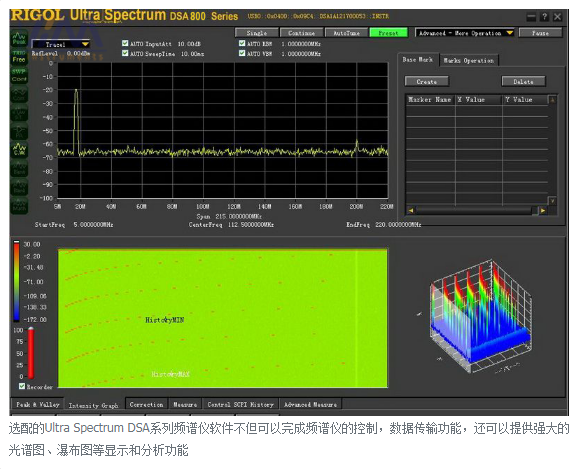Viewport: 578px width, 469px height.
Task: Expand Advanced - More Operation dropdown
Action: coord(464,33)
